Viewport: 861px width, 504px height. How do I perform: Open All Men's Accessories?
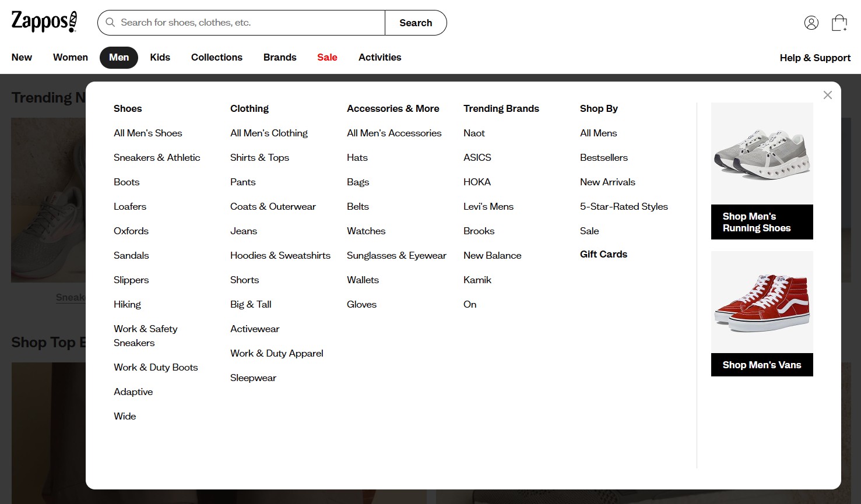click(394, 133)
